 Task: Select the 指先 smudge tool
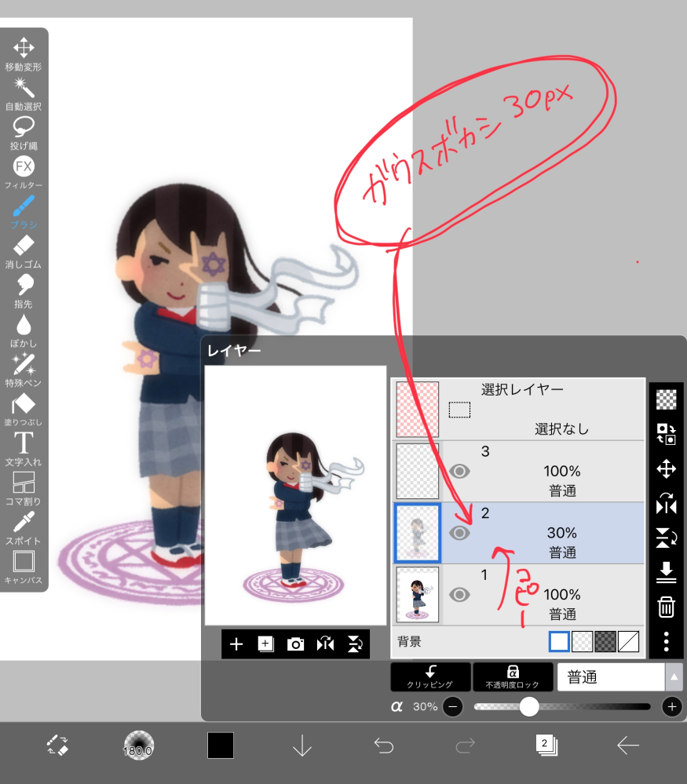tap(24, 291)
